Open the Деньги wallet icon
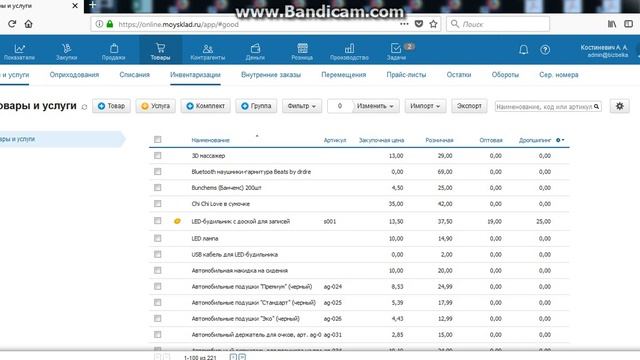Viewport: 640px width, 360px height. [x=255, y=49]
